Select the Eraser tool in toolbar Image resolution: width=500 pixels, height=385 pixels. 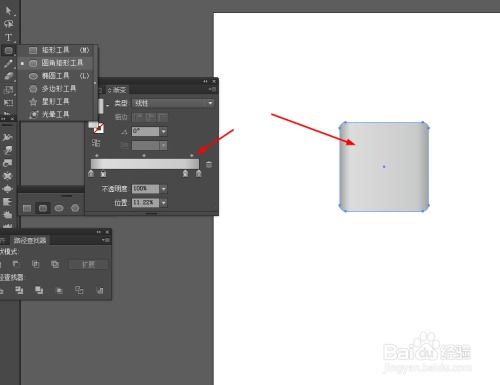[8, 76]
